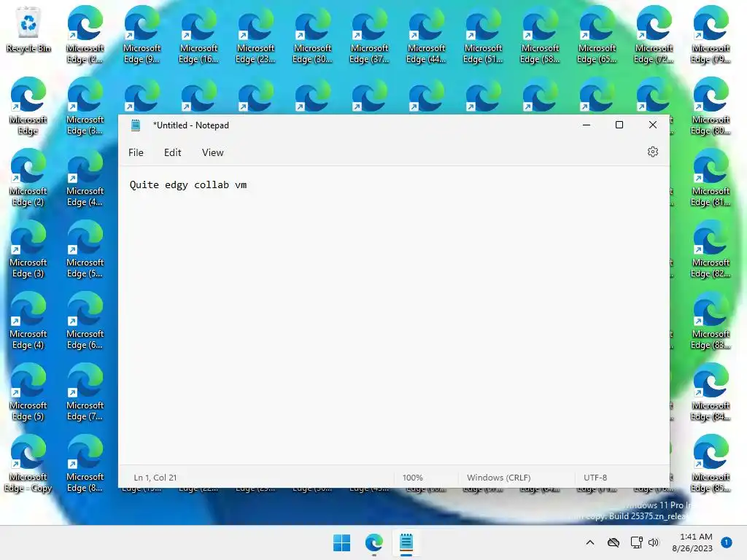Image resolution: width=747 pixels, height=560 pixels.
Task: Open the Edit menu in Notepad
Action: tap(172, 152)
